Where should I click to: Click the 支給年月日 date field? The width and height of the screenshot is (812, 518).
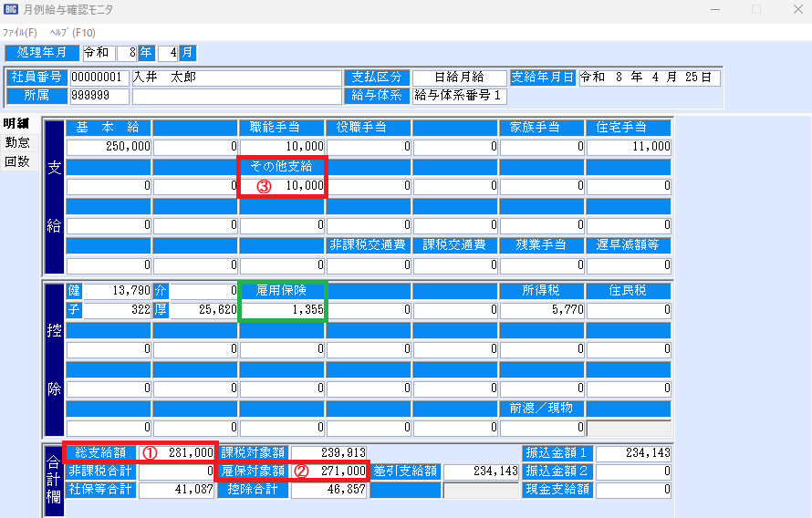tap(649, 78)
